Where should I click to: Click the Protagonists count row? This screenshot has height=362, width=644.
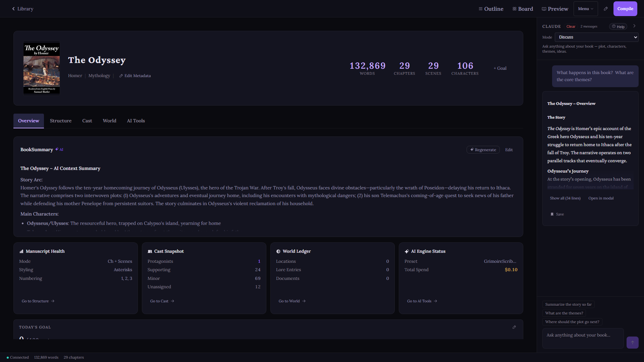click(204, 261)
